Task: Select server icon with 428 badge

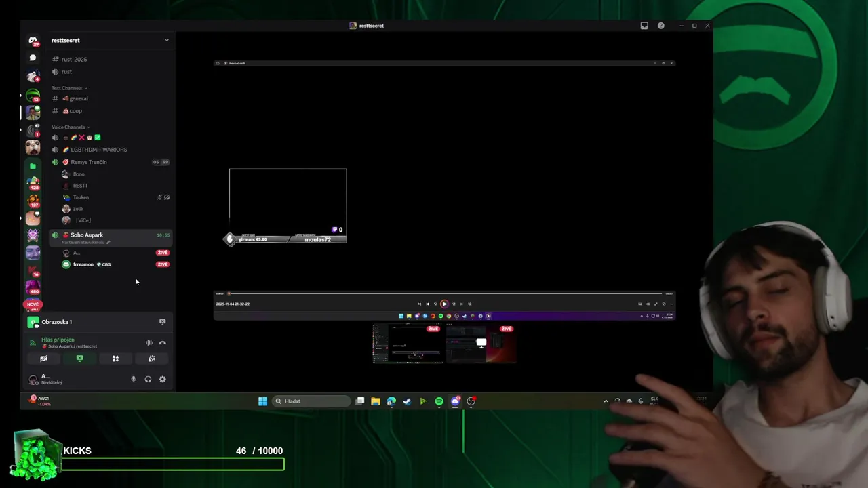Action: [x=33, y=183]
